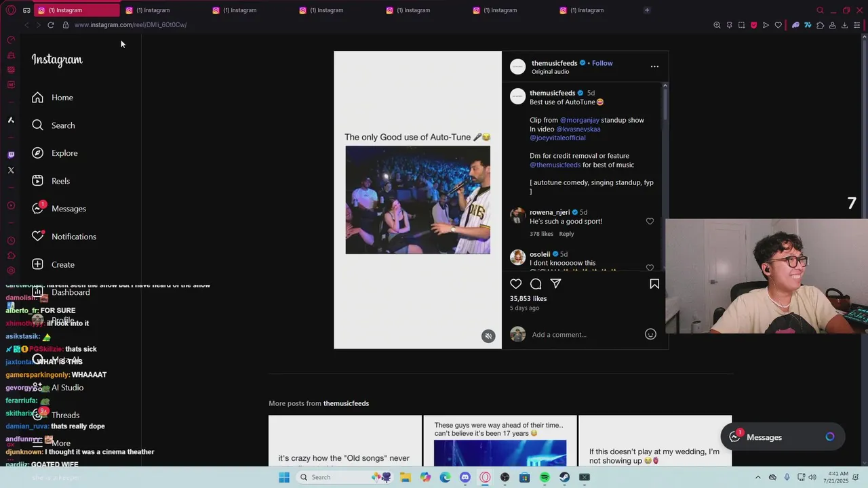This screenshot has width=868, height=488.
Task: Open the themusicfeeds profile from the post header
Action: click(554, 63)
